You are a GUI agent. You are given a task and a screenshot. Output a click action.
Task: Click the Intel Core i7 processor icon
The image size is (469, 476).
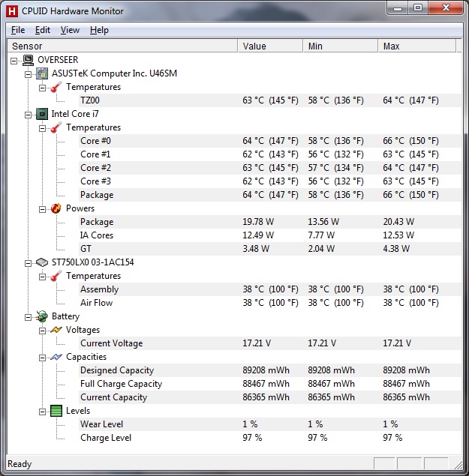[42, 114]
